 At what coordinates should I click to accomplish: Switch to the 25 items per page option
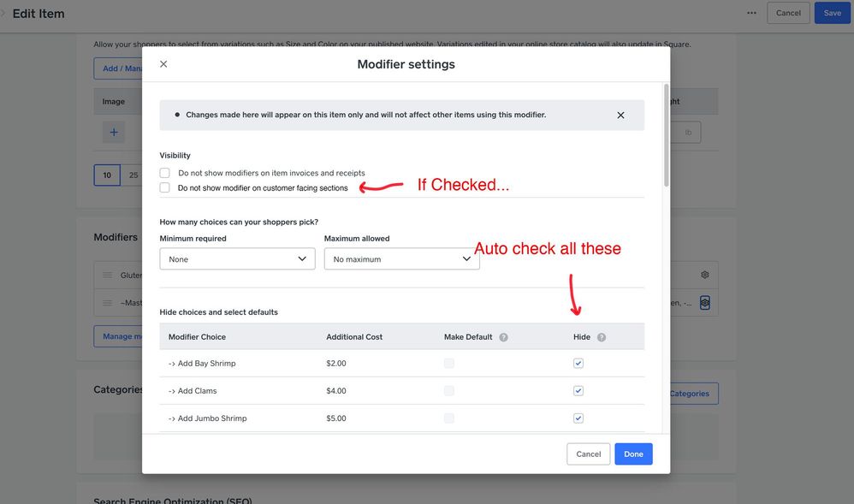coord(133,175)
